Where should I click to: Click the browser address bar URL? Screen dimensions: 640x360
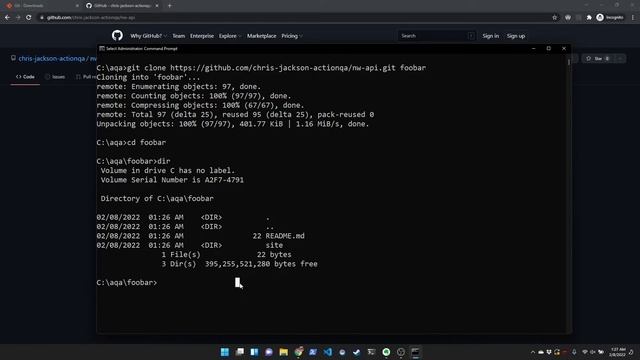tap(91, 18)
